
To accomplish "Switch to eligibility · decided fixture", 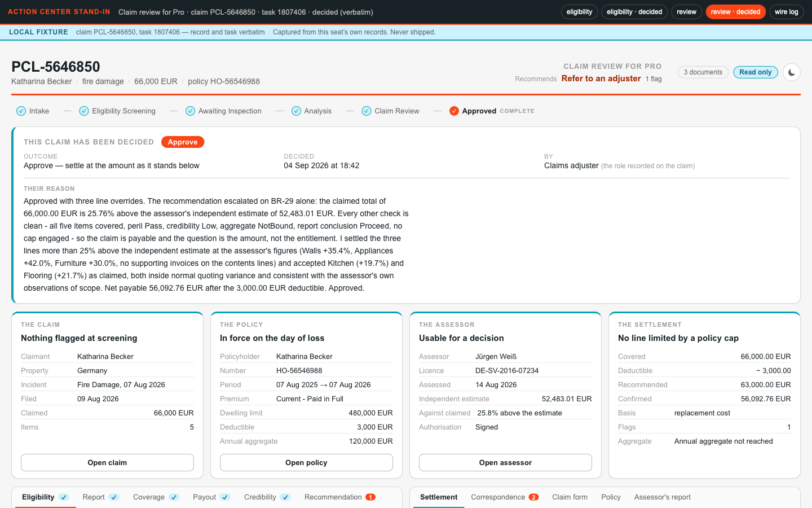I will coord(634,12).
